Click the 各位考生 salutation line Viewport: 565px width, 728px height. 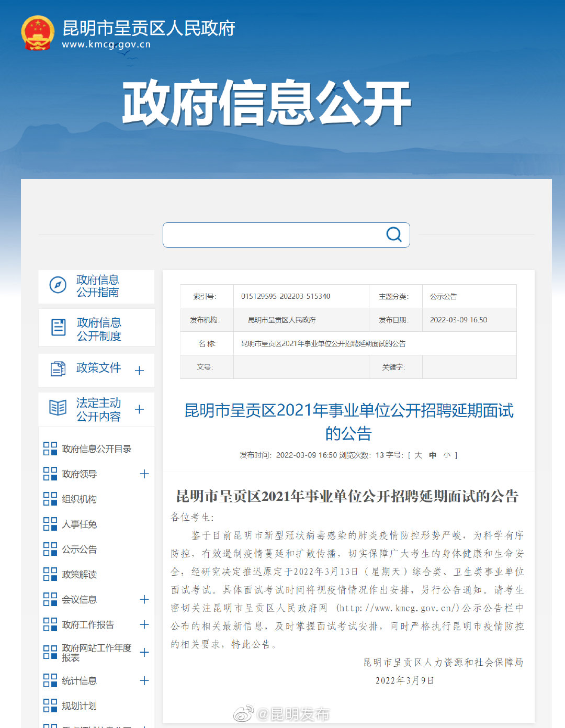point(193,518)
